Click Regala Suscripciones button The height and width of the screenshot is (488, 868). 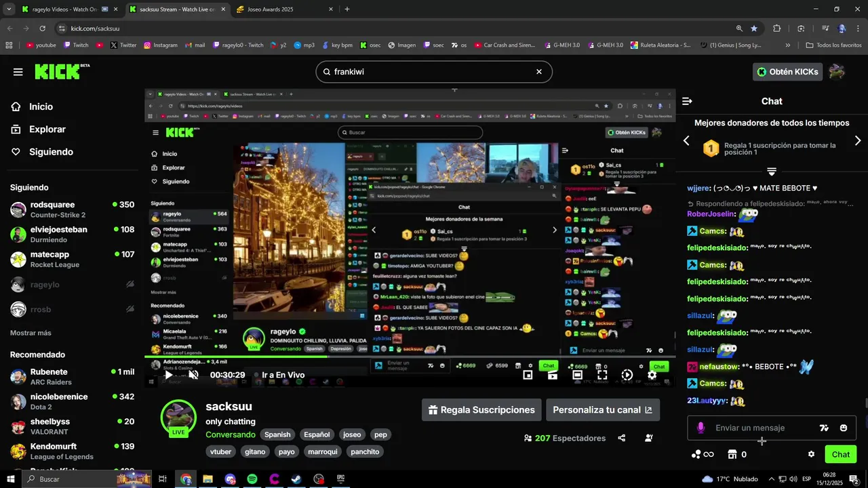pos(481,410)
